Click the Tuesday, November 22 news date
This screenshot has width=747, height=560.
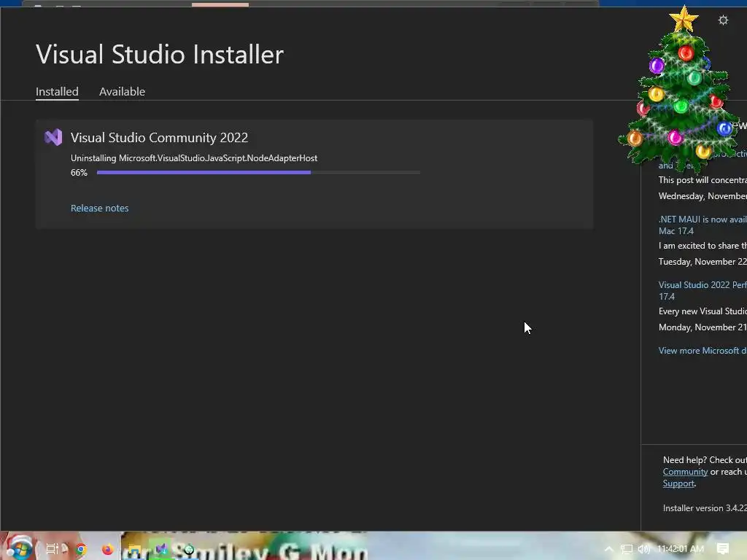(x=703, y=262)
